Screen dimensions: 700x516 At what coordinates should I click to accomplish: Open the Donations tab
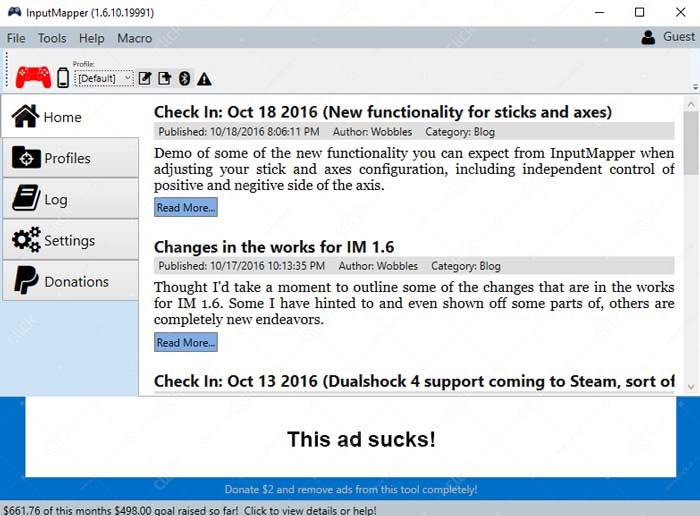[x=69, y=281]
